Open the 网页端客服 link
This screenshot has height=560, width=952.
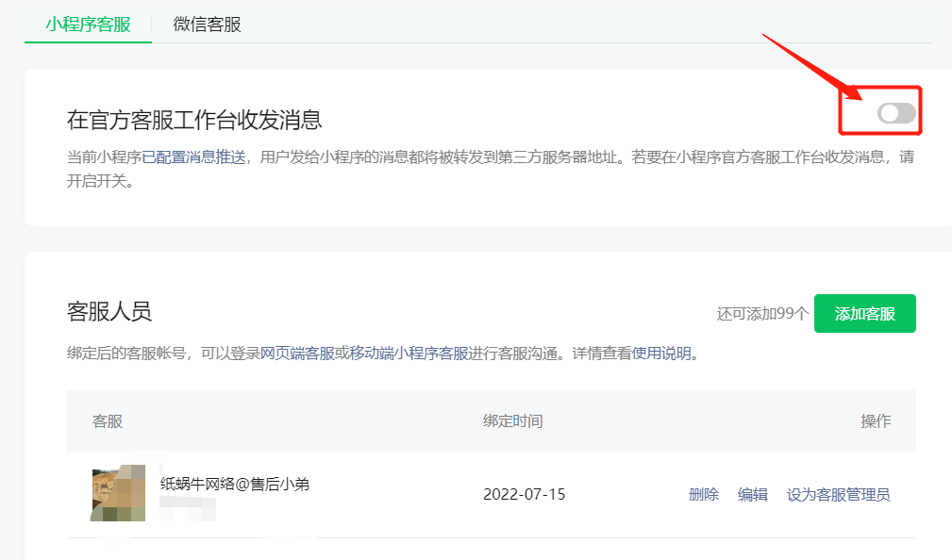297,354
